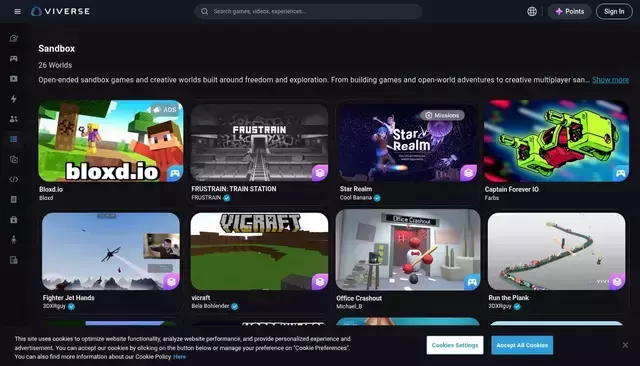The height and width of the screenshot is (366, 640).
Task: Expand description with Show more
Action: (610, 80)
